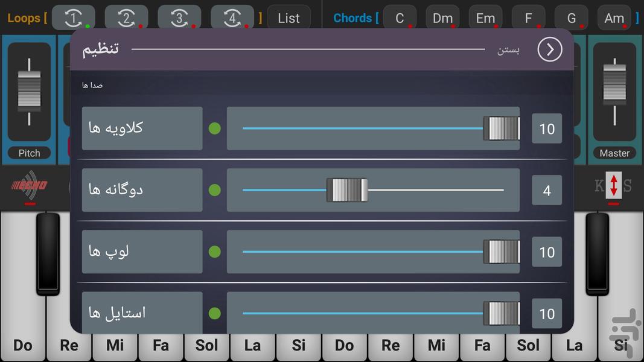Play the Dm chord
The image size is (644, 362).
pyautogui.click(x=442, y=18)
